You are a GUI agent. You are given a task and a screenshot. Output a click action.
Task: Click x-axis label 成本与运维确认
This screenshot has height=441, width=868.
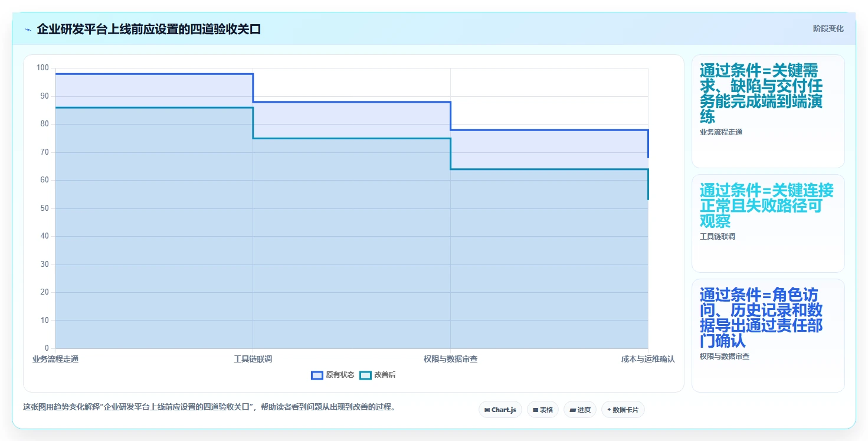648,359
